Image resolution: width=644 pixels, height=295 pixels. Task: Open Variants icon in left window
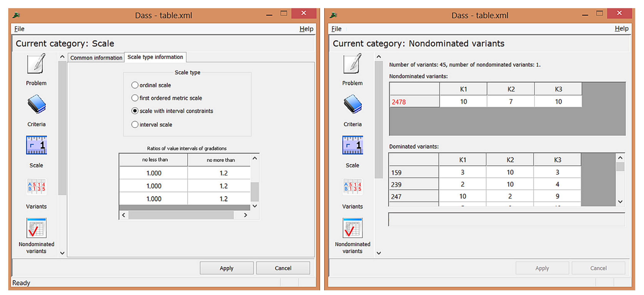[x=37, y=187]
